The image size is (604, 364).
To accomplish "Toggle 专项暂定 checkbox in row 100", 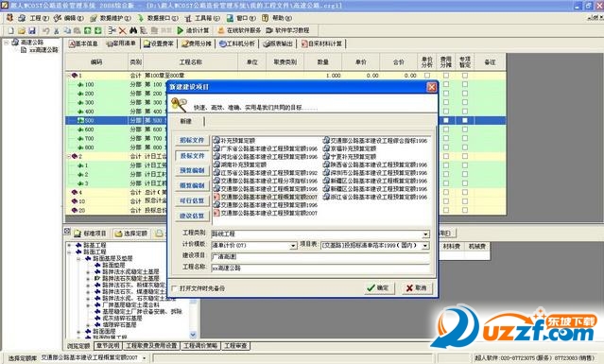I will click(465, 84).
